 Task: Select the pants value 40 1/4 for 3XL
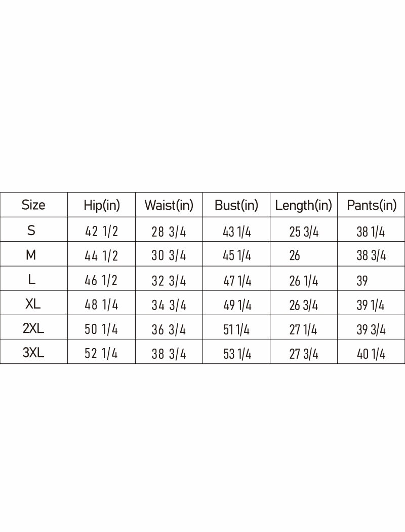[x=371, y=354]
